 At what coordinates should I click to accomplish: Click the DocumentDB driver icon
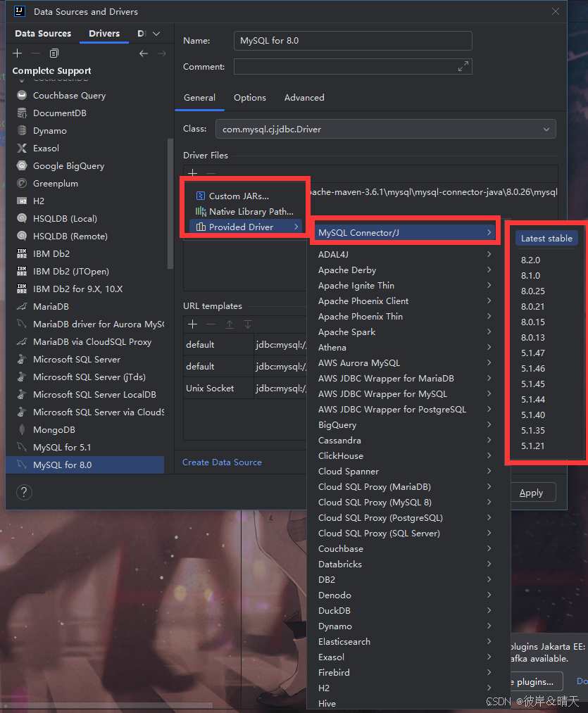21,113
